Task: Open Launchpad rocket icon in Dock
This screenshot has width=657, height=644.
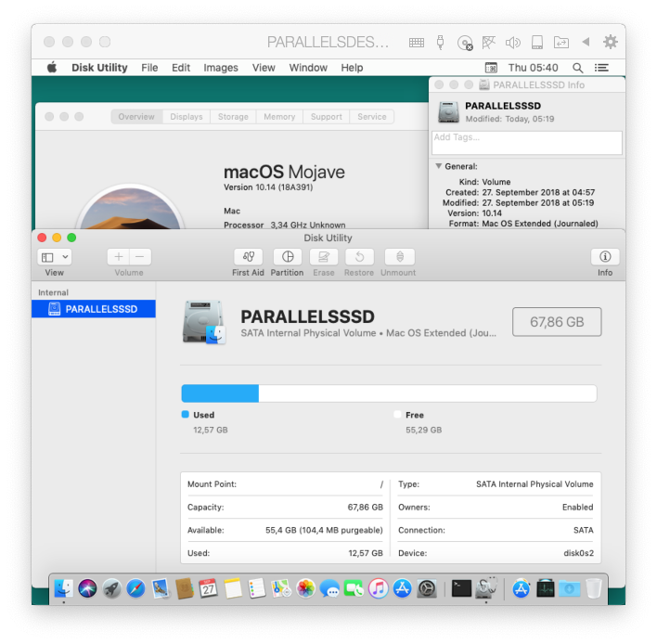Action: (112, 588)
